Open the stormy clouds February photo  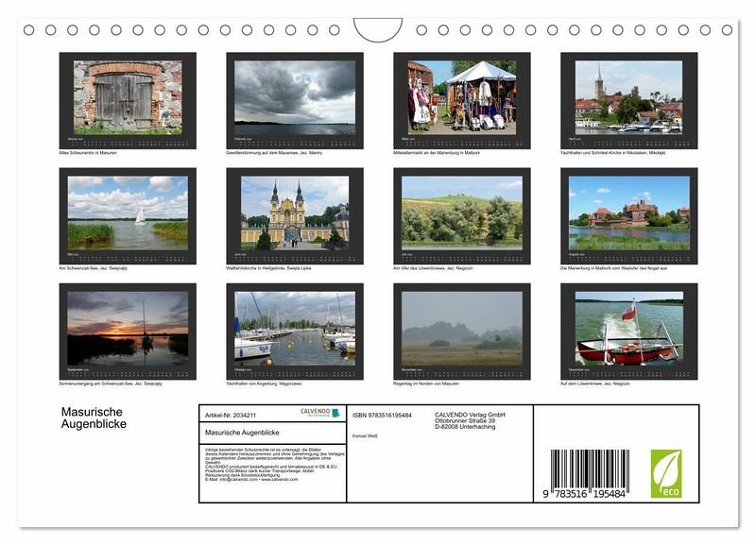[x=295, y=100]
